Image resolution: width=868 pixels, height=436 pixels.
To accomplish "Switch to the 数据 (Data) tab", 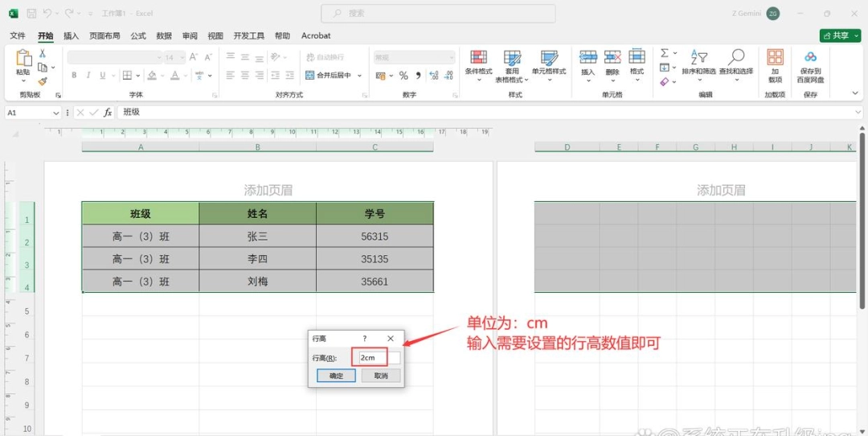I will (164, 35).
